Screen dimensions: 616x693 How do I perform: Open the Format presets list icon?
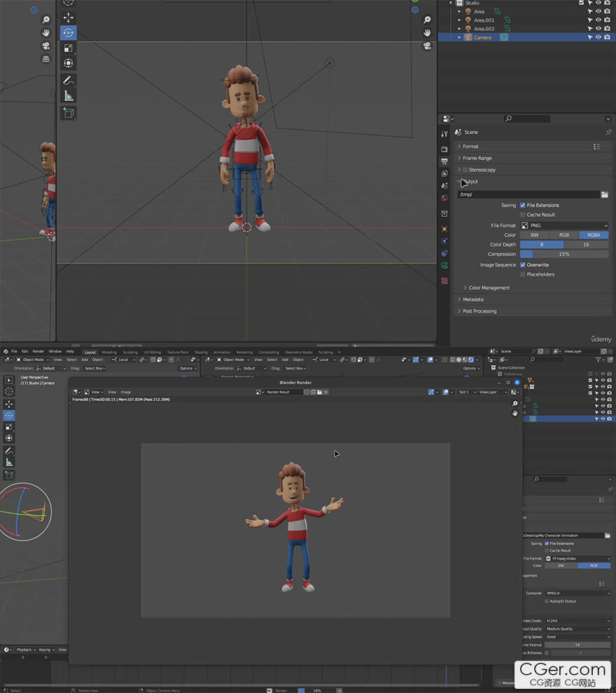[596, 146]
